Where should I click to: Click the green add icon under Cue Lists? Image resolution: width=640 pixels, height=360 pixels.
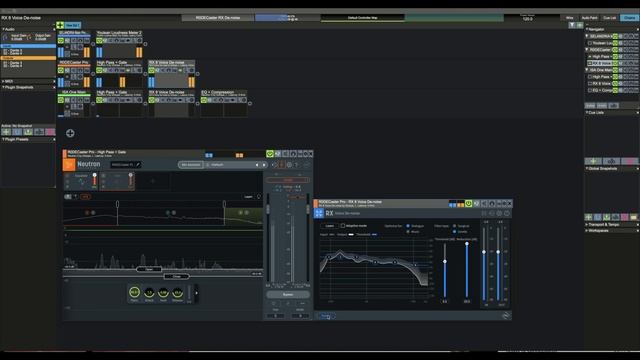coord(593,162)
